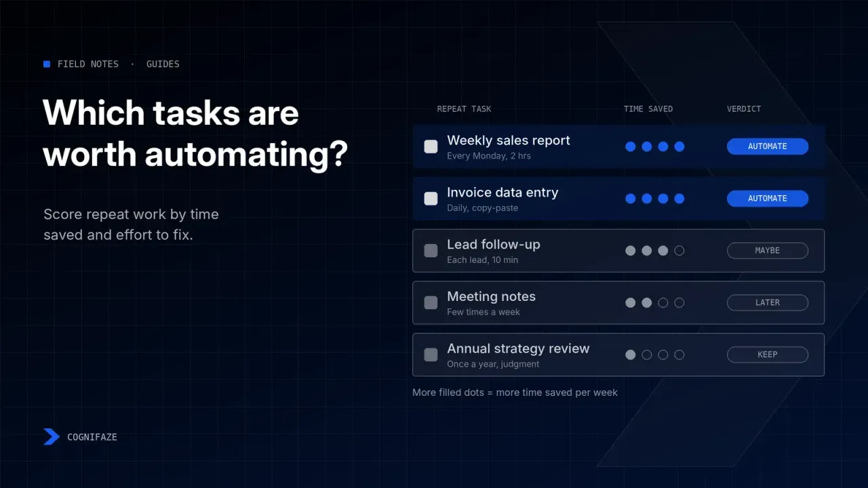Click the MAYBE verdict pill

pos(768,251)
